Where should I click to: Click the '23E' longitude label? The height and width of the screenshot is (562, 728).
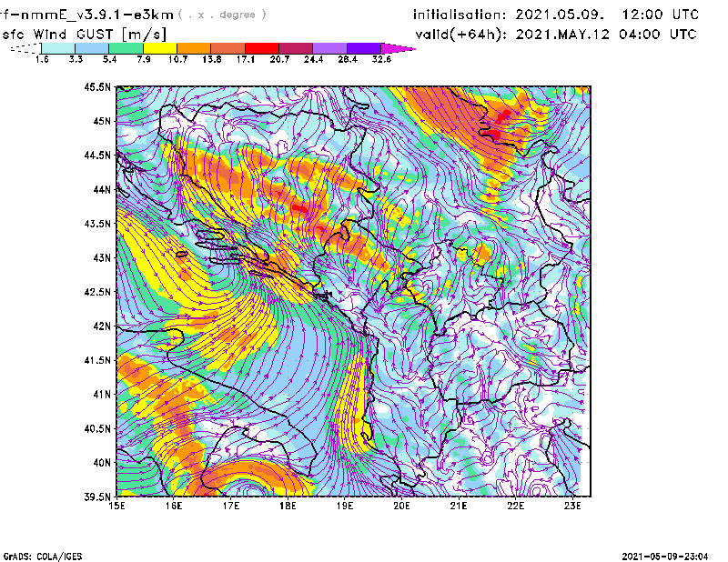point(572,506)
